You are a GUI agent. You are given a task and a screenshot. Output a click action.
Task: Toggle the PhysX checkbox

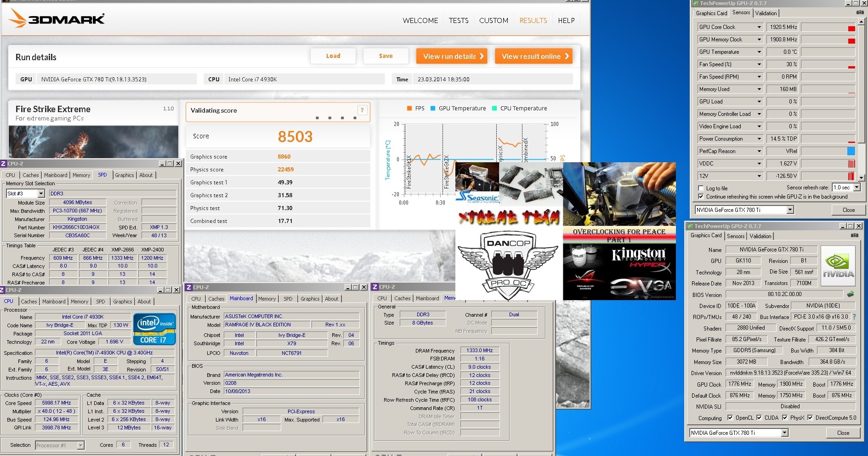[x=785, y=418]
